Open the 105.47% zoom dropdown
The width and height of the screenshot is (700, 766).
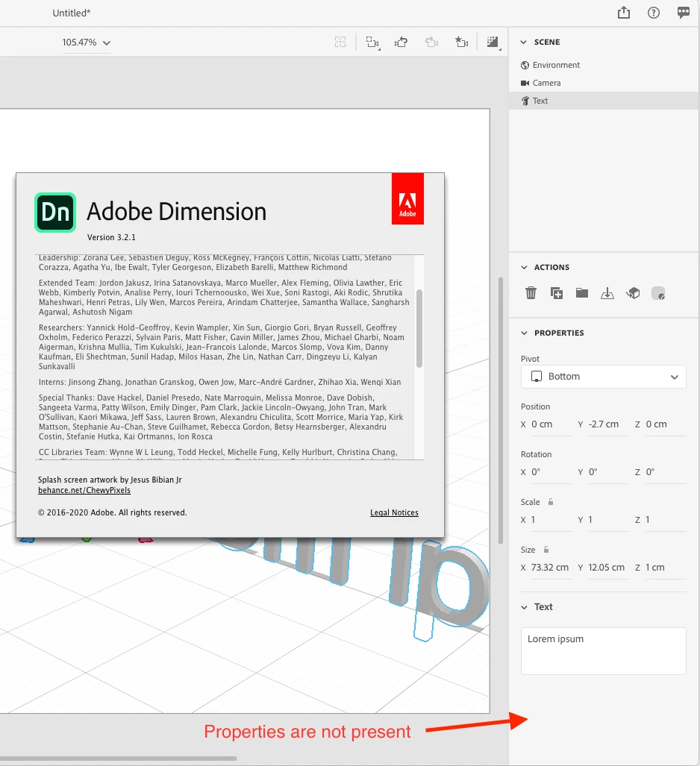[x=86, y=43]
